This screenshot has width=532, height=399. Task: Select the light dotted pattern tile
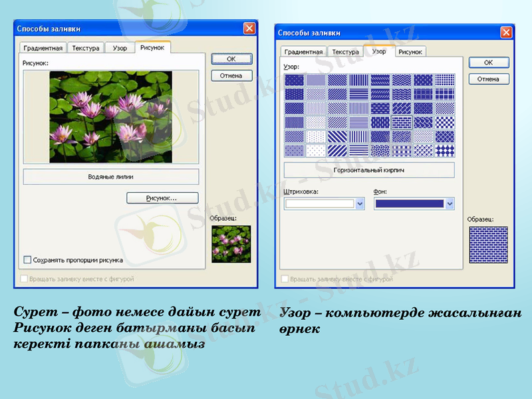[315, 150]
